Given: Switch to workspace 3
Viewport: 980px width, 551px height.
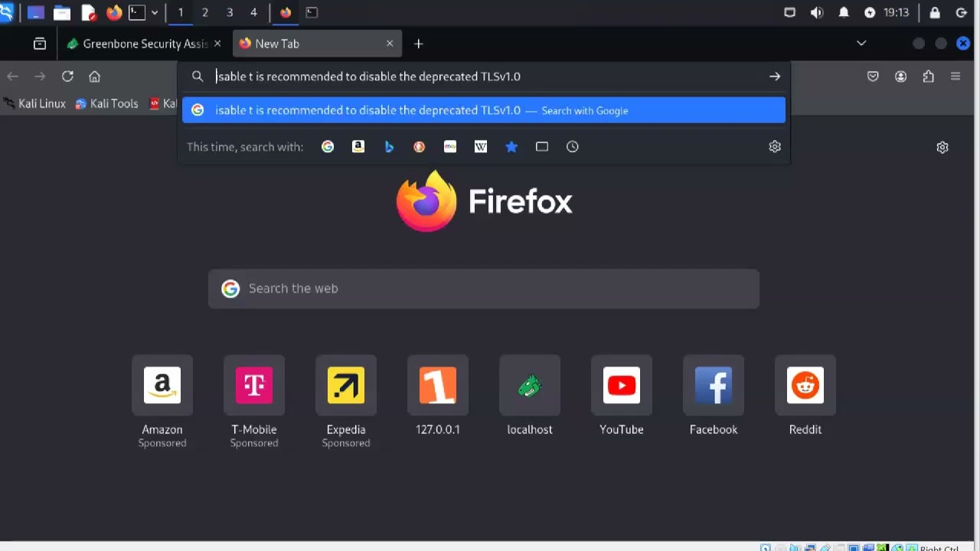Looking at the screenshot, I should coord(230,12).
